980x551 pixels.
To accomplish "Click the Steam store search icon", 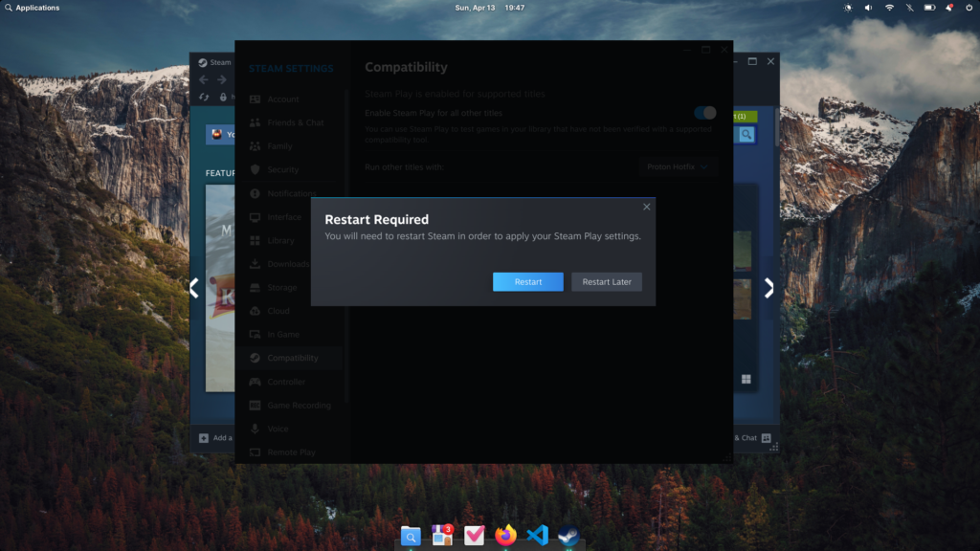I will click(x=746, y=134).
